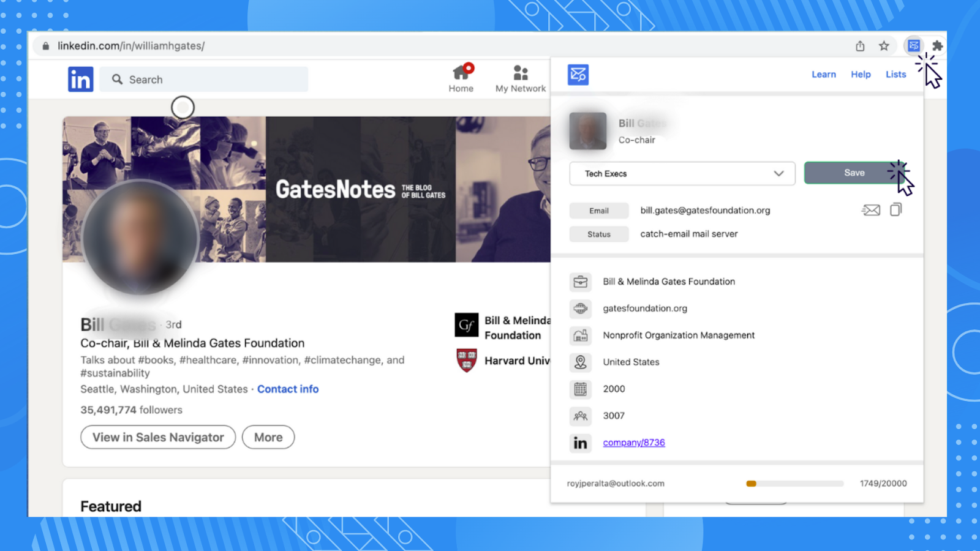Click the employee count people icon
The image size is (980, 551).
click(580, 416)
